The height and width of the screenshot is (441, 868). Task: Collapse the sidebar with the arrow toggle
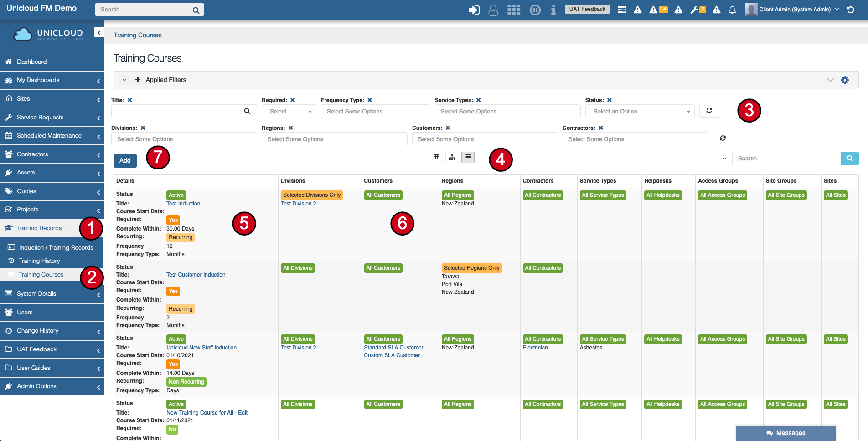coord(99,32)
